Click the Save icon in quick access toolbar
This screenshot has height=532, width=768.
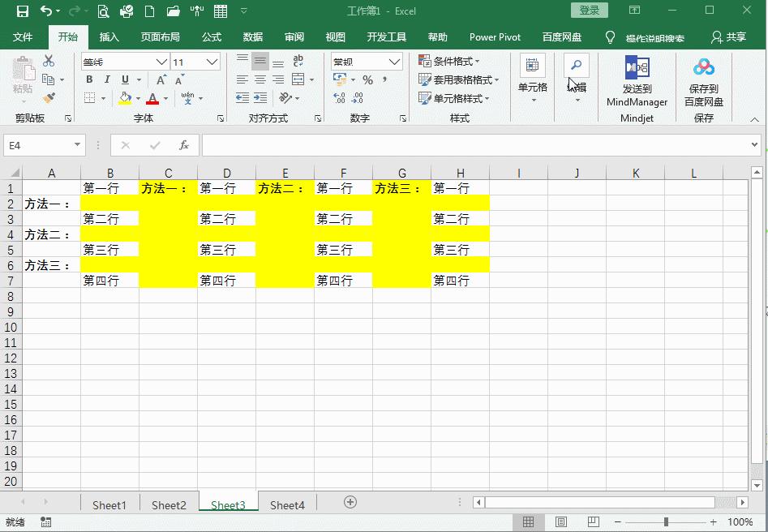pos(23,11)
